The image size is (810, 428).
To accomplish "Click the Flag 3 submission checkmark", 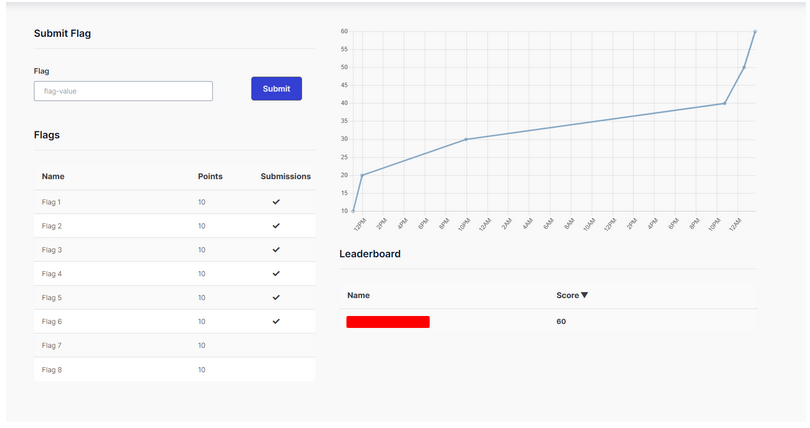I will [x=276, y=250].
